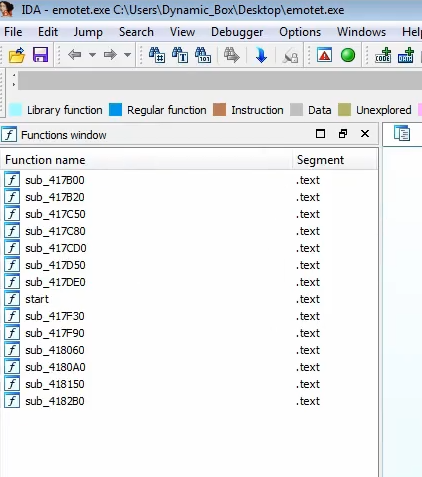Click the .text segment cell for start
Image resolution: width=422 pixels, height=477 pixels.
pyautogui.click(x=308, y=299)
